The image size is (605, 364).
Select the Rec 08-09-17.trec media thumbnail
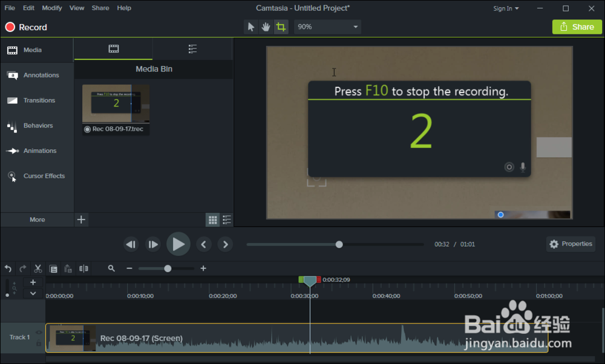[116, 109]
